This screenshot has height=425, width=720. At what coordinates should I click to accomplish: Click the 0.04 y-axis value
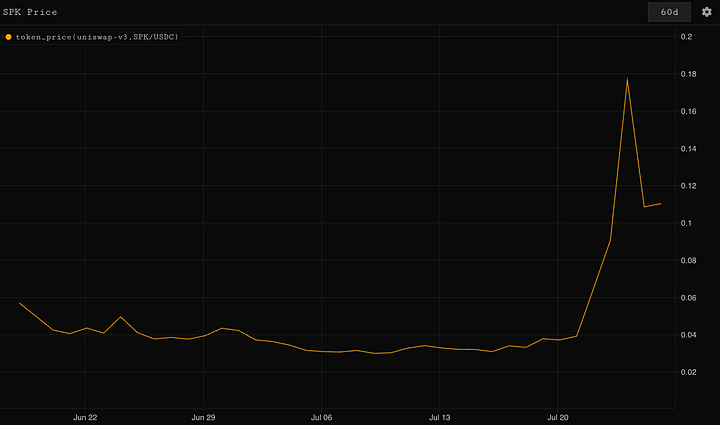688,335
